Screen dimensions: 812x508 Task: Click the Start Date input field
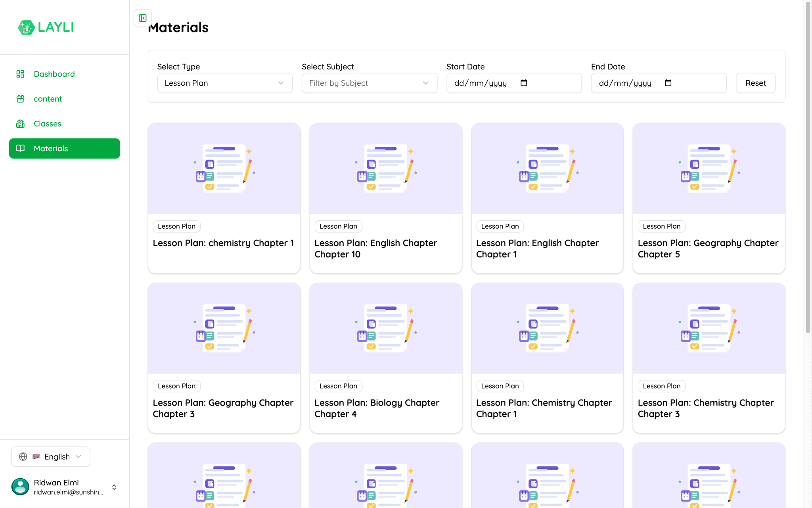pos(514,83)
